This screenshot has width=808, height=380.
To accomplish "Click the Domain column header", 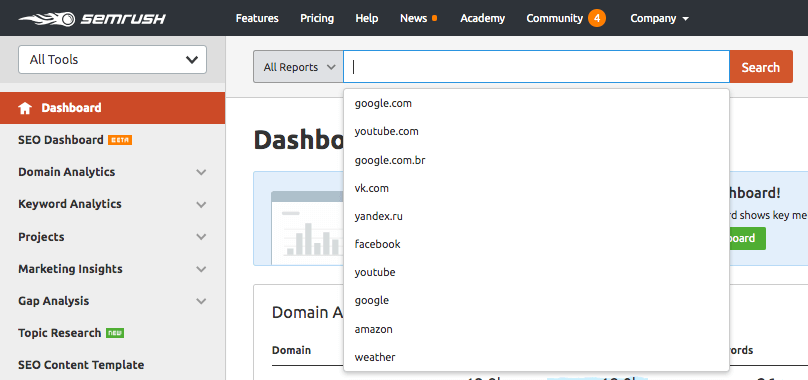I will 291,351.
